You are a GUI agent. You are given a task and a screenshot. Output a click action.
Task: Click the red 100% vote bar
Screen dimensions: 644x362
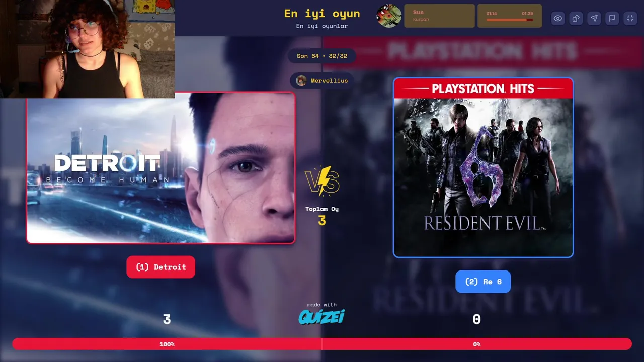[167, 344]
